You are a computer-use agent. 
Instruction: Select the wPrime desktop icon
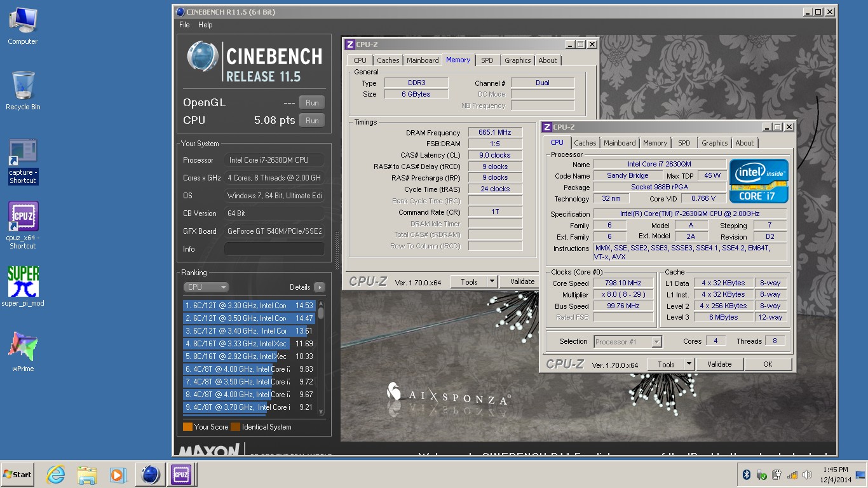point(23,351)
